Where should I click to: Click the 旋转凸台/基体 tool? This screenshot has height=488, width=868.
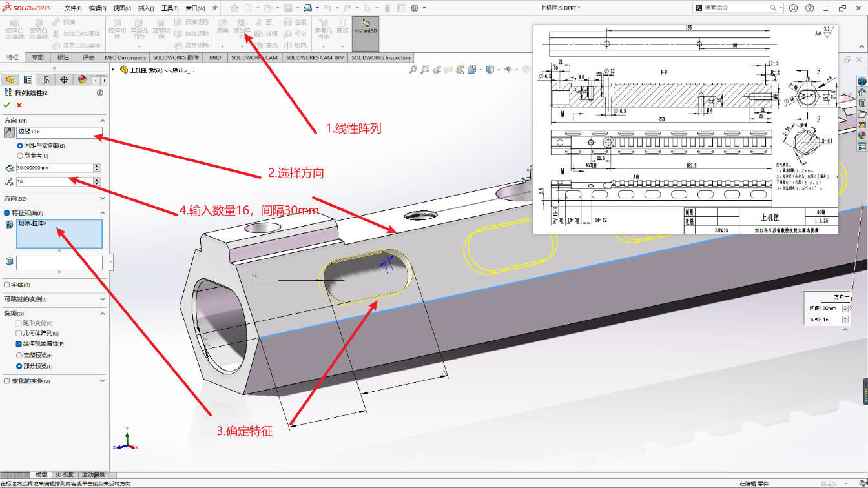(x=39, y=28)
